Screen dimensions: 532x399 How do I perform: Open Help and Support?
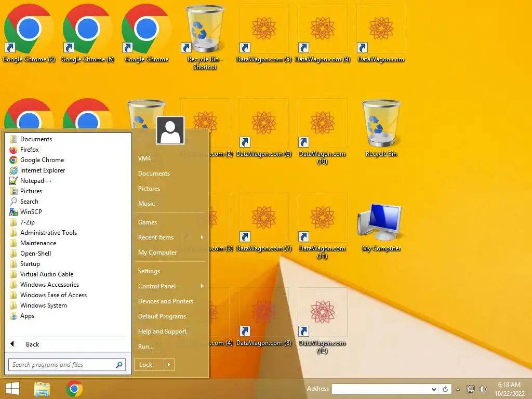[162, 331]
